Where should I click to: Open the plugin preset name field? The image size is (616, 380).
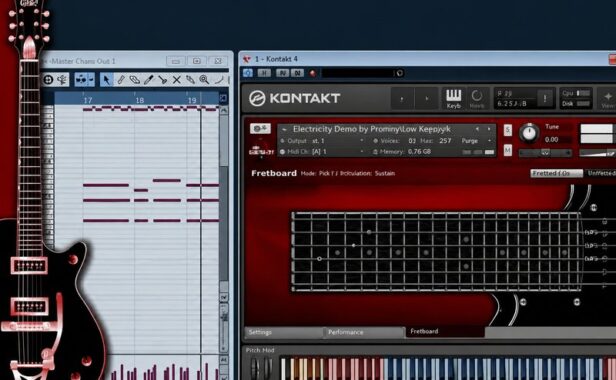[358, 73]
